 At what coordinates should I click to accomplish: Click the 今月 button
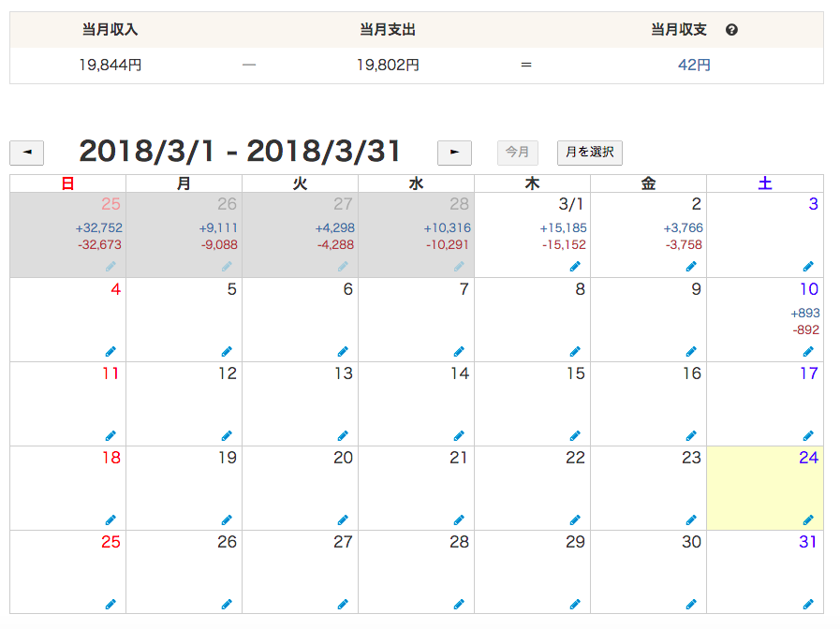point(518,153)
